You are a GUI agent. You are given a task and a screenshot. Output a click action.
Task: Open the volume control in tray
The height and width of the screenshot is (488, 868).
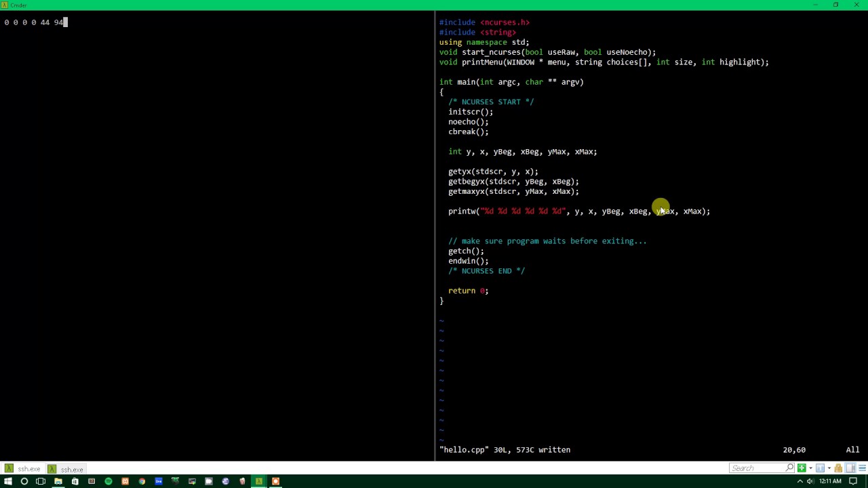coord(810,481)
